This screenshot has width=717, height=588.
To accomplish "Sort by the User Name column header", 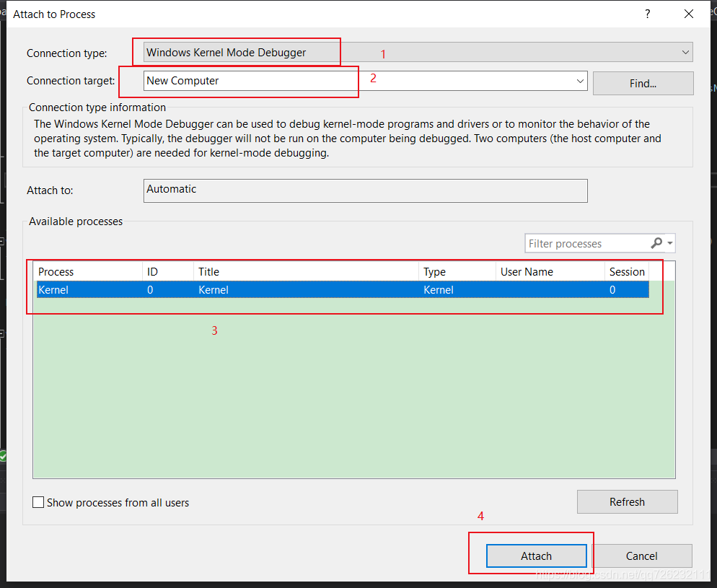I will 550,271.
